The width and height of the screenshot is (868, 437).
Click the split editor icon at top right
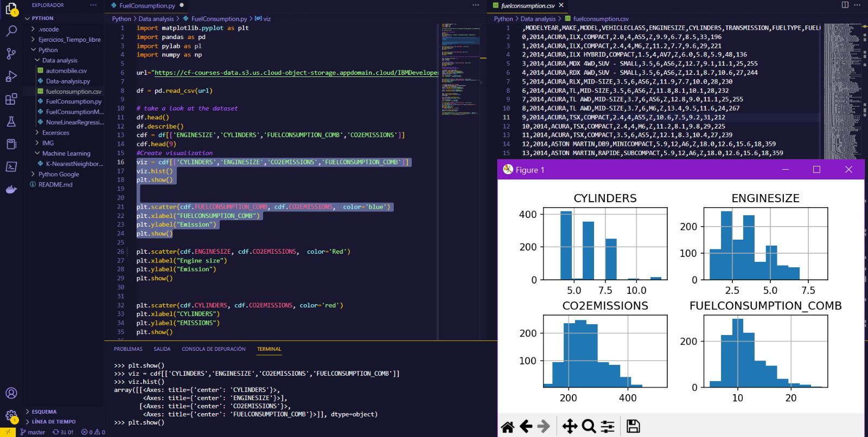[x=845, y=5]
